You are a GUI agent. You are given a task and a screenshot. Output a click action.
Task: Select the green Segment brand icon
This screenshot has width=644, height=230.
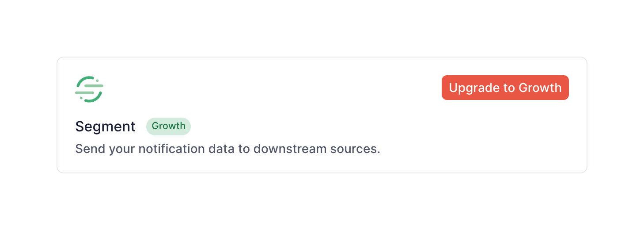[89, 89]
